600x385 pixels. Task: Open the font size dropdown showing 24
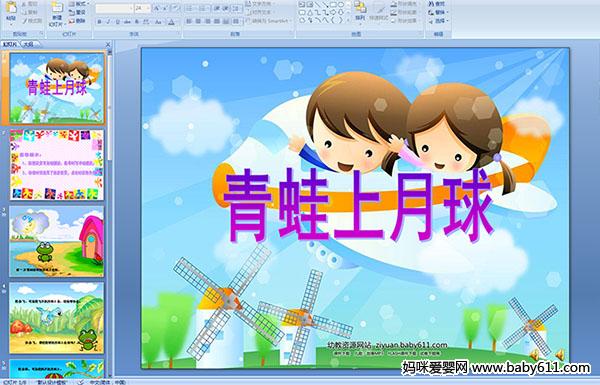pyautogui.click(x=142, y=8)
